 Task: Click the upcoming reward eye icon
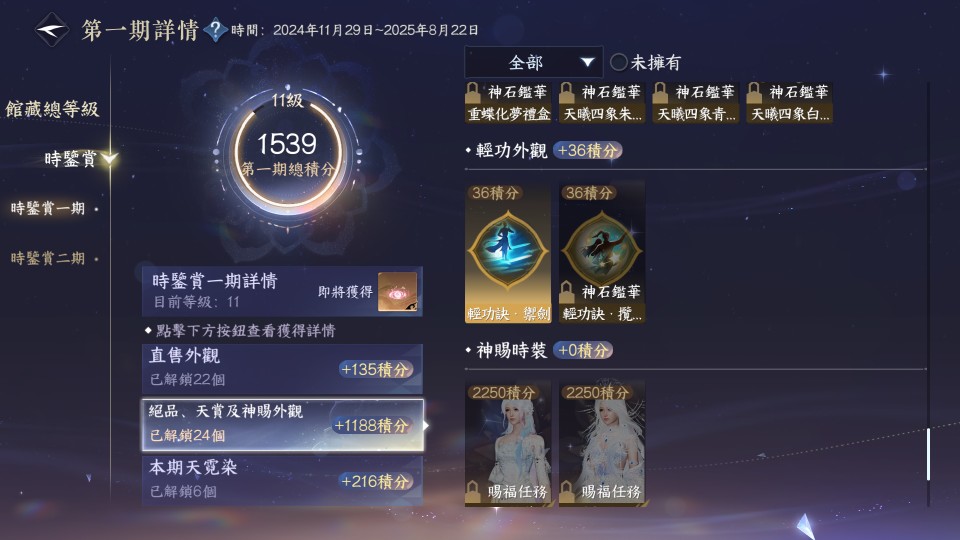click(x=397, y=291)
